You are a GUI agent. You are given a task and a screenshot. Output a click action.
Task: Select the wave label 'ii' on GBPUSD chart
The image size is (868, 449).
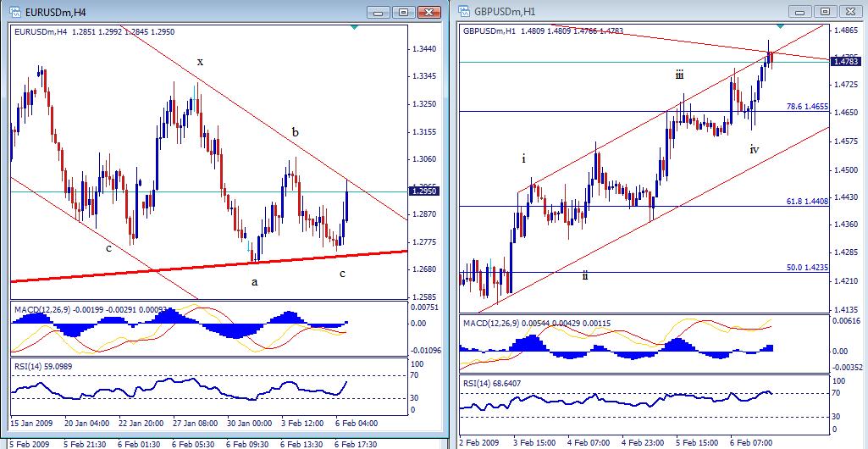585,275
